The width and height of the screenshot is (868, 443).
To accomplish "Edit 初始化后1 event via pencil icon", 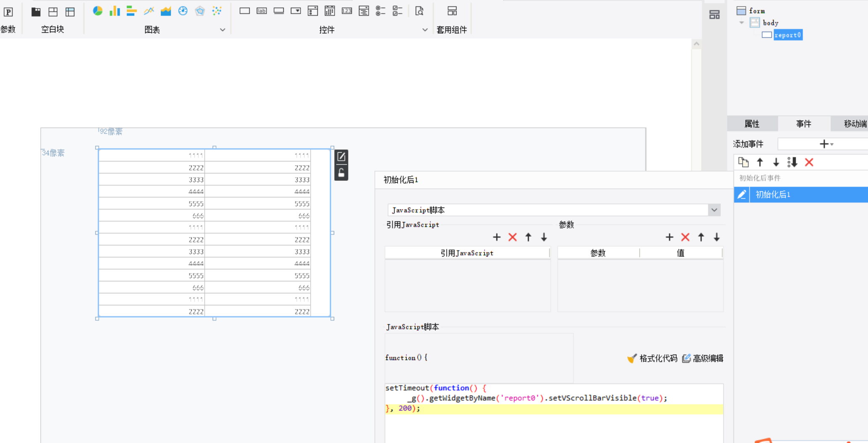I will coord(742,195).
